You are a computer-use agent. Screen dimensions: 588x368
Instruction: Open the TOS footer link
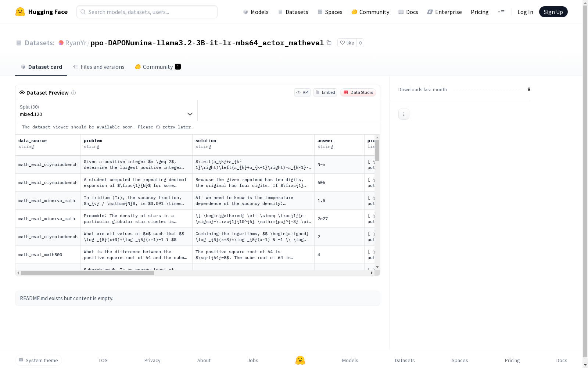click(x=103, y=360)
